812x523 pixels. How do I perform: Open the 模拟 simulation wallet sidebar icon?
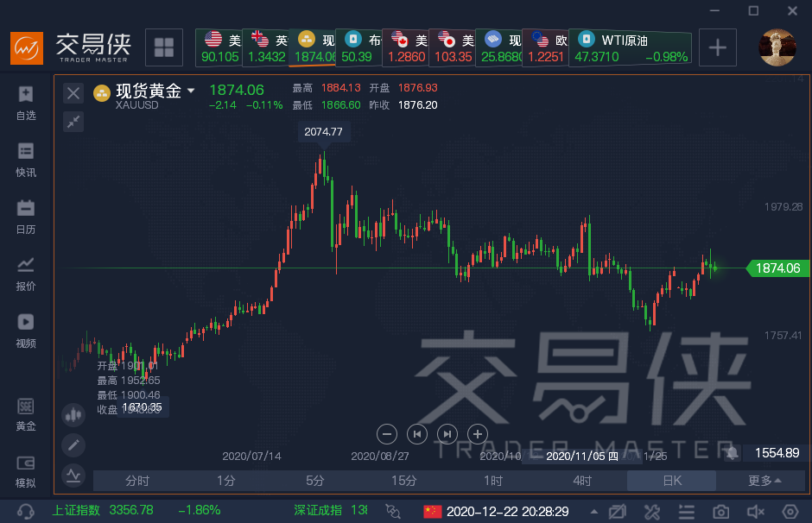25,471
